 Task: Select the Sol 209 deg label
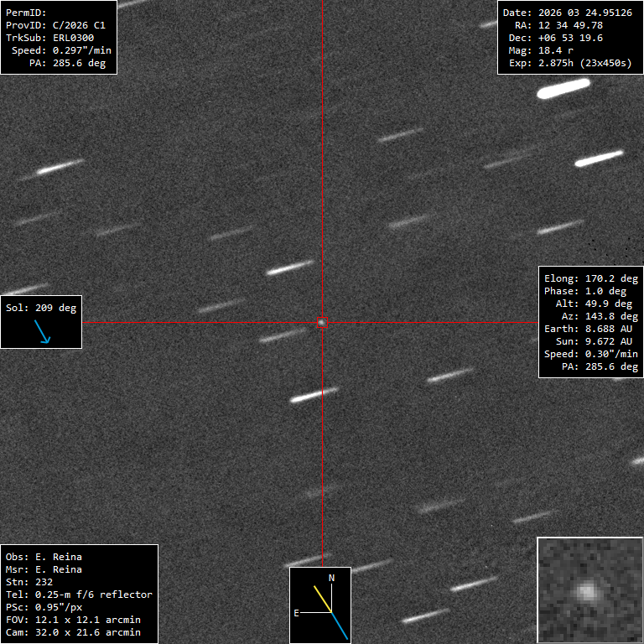(x=41, y=308)
